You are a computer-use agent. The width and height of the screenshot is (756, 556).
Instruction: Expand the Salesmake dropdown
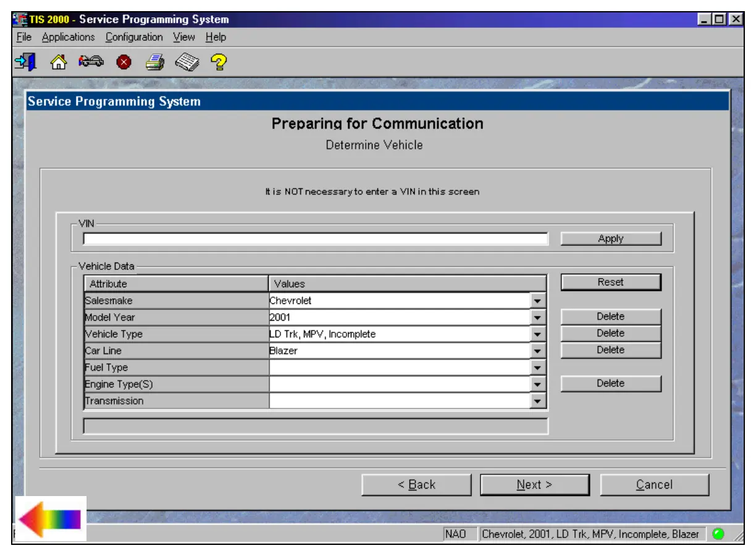pos(539,301)
